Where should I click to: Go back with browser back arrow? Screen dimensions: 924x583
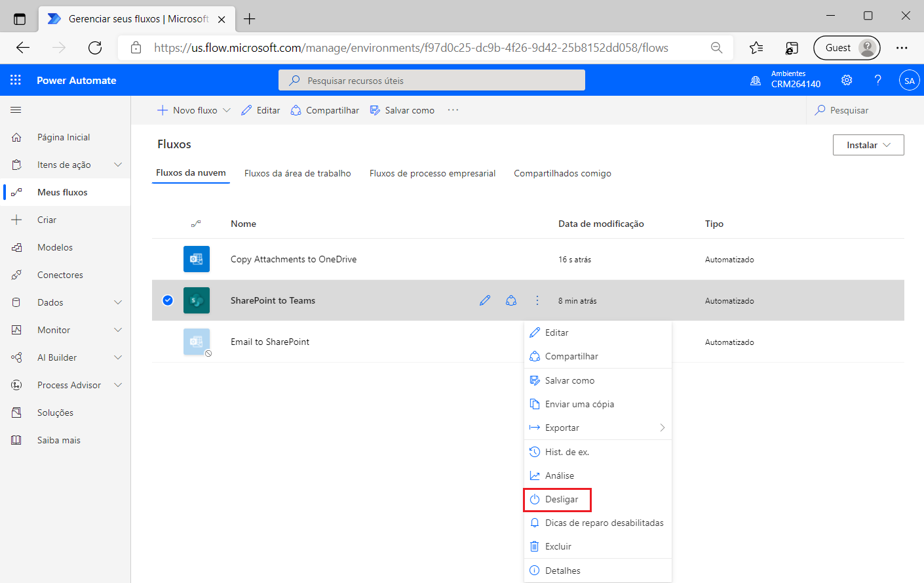23,47
